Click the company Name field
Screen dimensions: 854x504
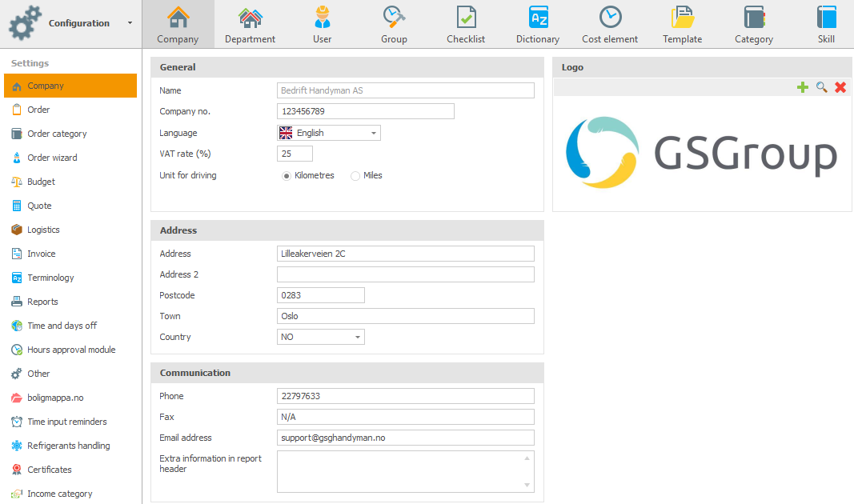406,90
